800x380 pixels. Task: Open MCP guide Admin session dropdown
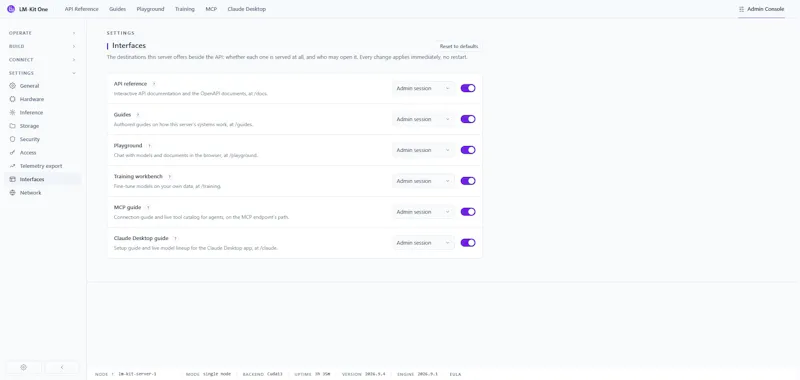click(423, 212)
